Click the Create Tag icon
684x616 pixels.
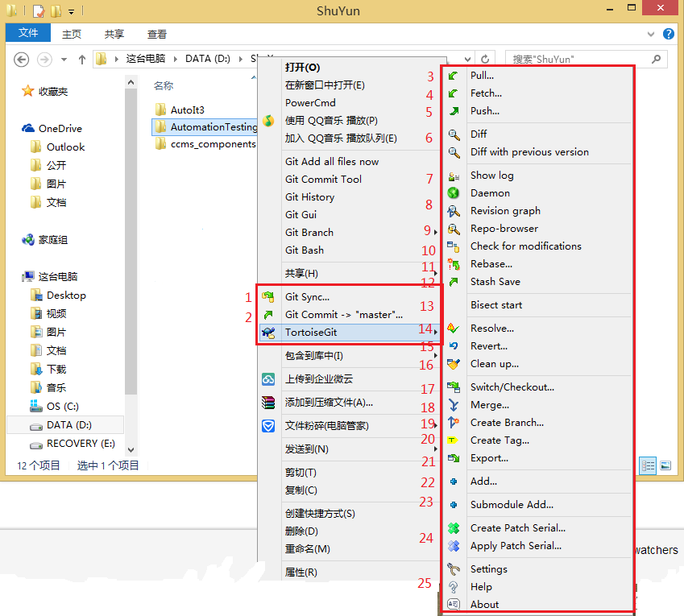coord(453,440)
